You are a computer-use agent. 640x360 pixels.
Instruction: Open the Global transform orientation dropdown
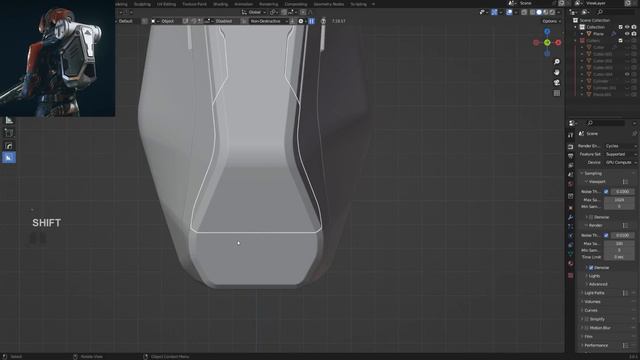click(254, 12)
